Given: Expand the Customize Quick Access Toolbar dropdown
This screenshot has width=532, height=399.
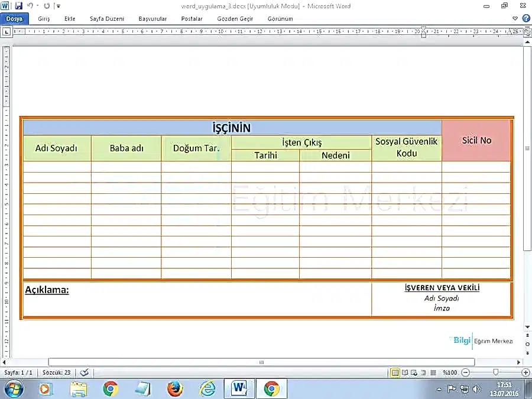Looking at the screenshot, I should pos(57,6).
